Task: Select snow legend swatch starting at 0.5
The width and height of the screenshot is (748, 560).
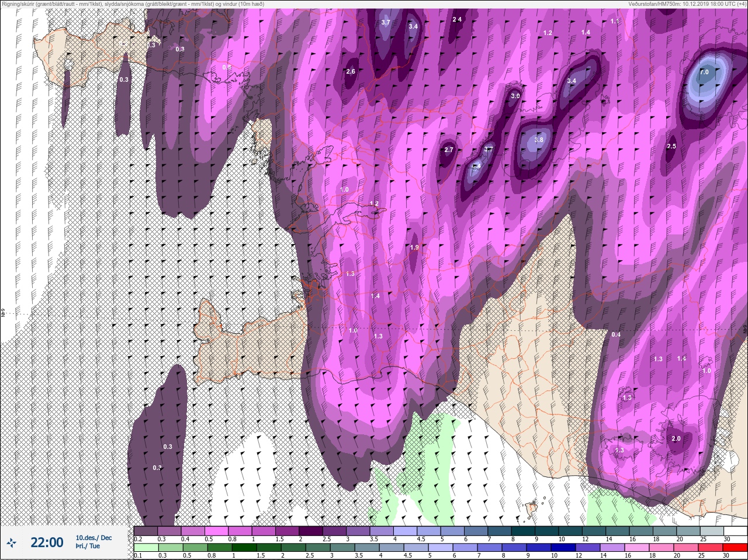Action: (216, 531)
